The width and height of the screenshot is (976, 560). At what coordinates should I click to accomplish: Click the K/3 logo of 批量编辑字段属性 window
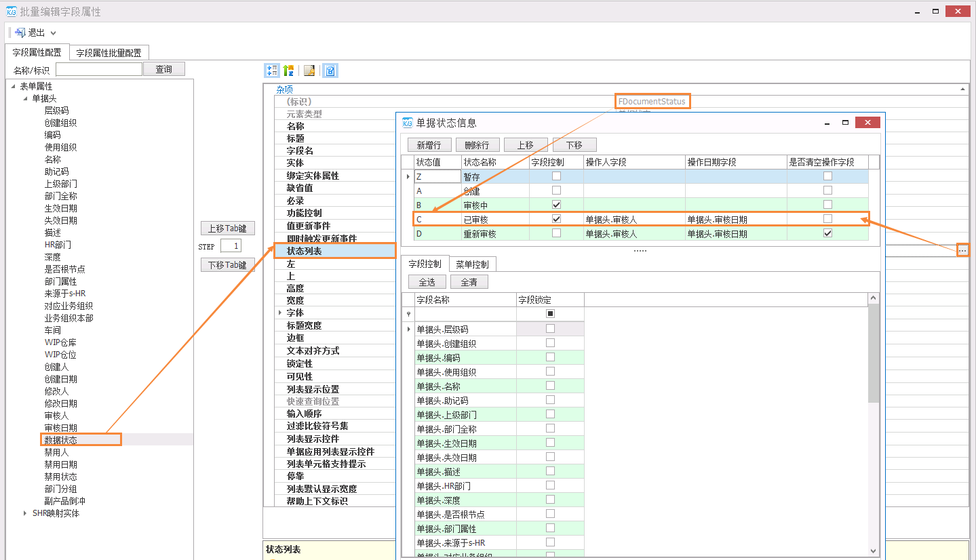tap(12, 12)
